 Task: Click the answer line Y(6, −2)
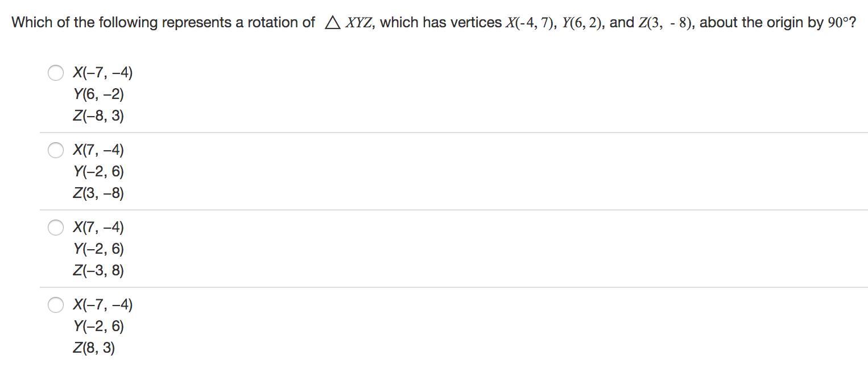point(98,94)
